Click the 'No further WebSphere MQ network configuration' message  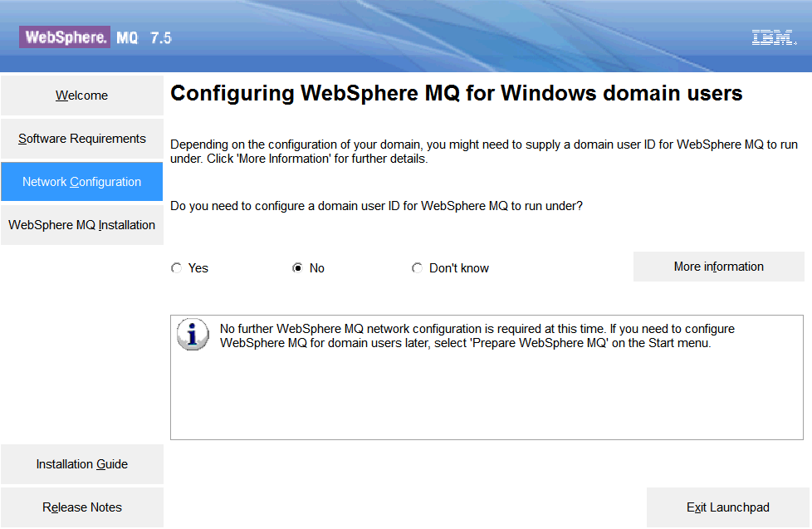[477, 336]
